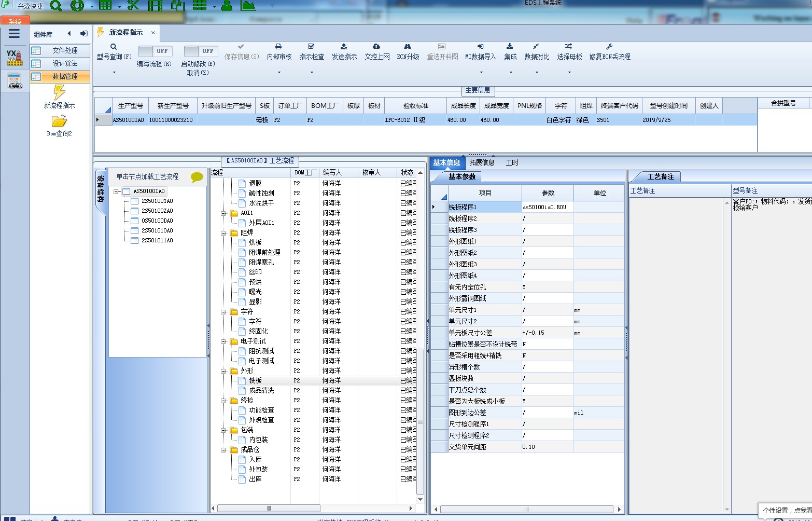This screenshot has height=521, width=812.
Task: Click the YX factory icon in the sidebar
Action: pyautogui.click(x=15, y=58)
